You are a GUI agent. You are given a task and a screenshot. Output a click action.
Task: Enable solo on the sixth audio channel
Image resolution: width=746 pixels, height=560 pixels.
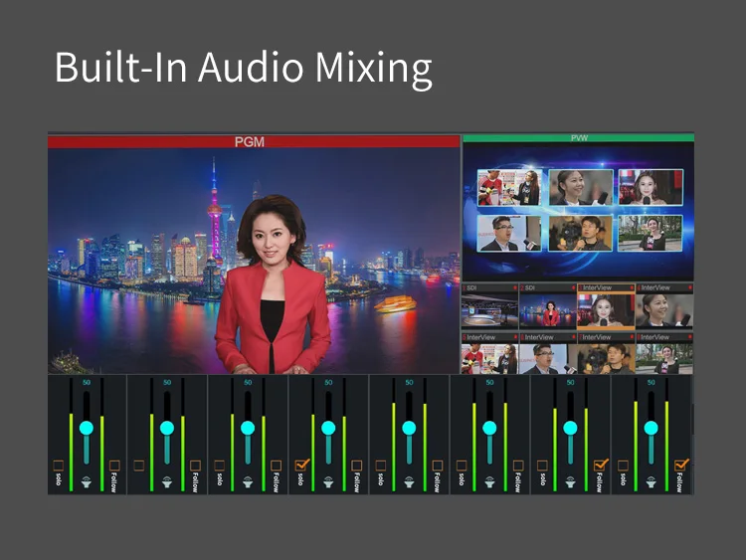[x=462, y=466]
